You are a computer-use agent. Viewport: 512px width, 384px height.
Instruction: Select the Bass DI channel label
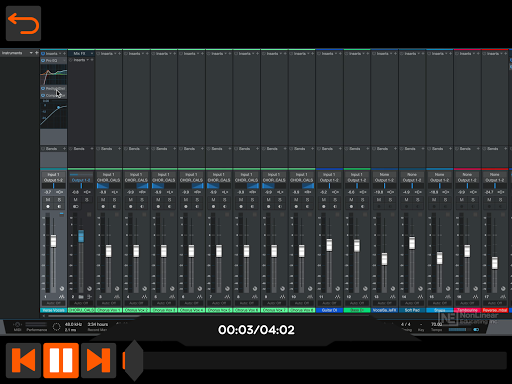(357, 310)
